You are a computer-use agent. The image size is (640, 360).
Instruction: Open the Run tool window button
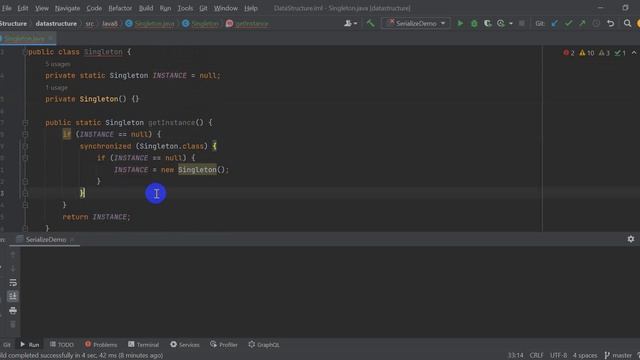pos(29,345)
